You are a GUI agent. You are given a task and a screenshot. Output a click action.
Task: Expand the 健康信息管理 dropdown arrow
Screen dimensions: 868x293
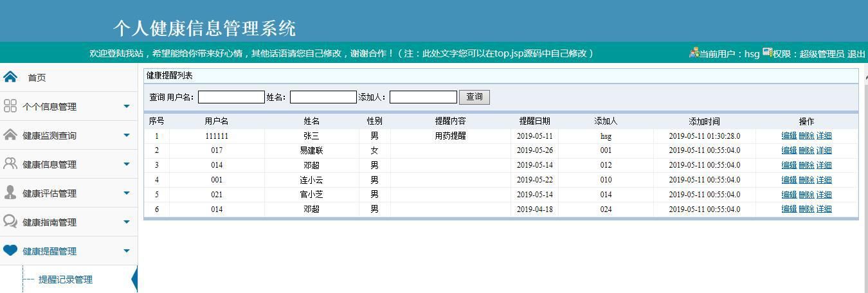pos(127,164)
